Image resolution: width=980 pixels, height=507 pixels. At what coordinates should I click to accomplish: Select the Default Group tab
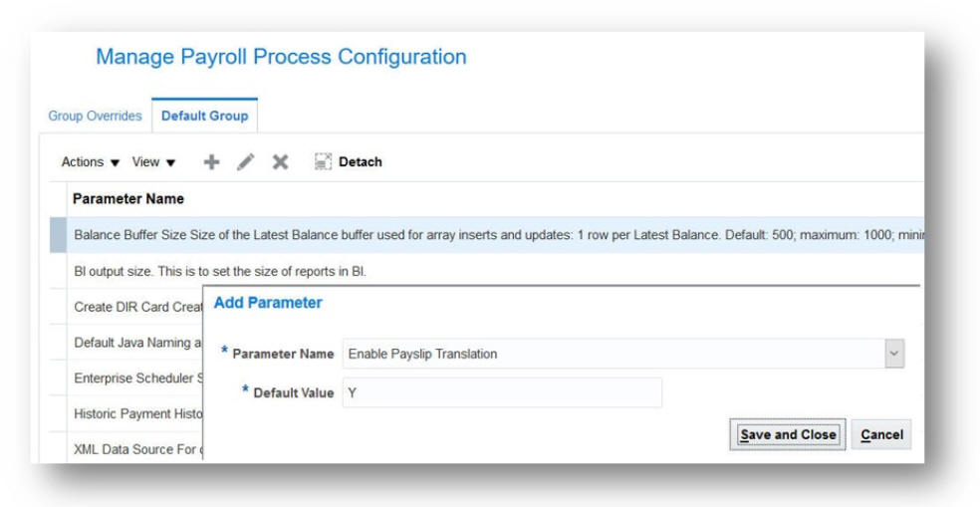(x=204, y=116)
